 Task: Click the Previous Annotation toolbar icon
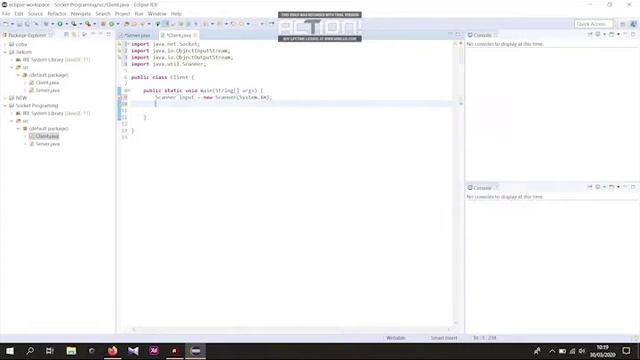[220, 24]
